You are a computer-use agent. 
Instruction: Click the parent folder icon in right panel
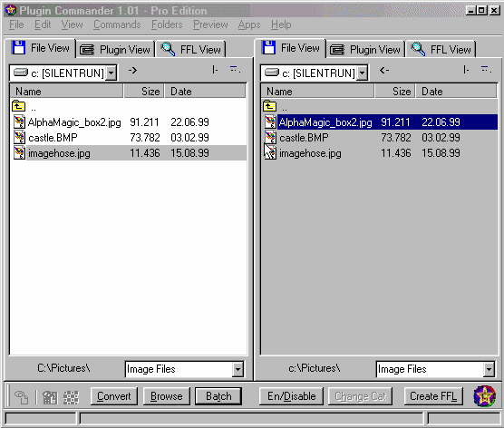270,106
